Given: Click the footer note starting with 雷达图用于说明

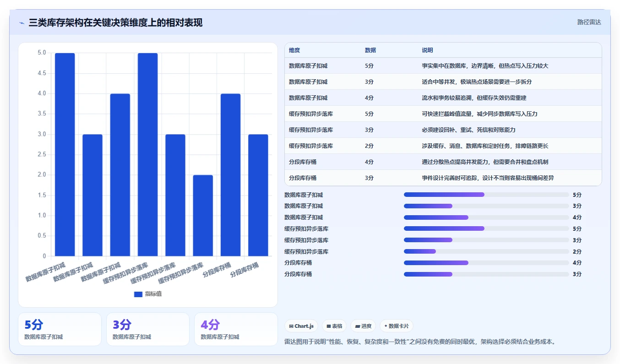Looking at the screenshot, I should tap(420, 342).
